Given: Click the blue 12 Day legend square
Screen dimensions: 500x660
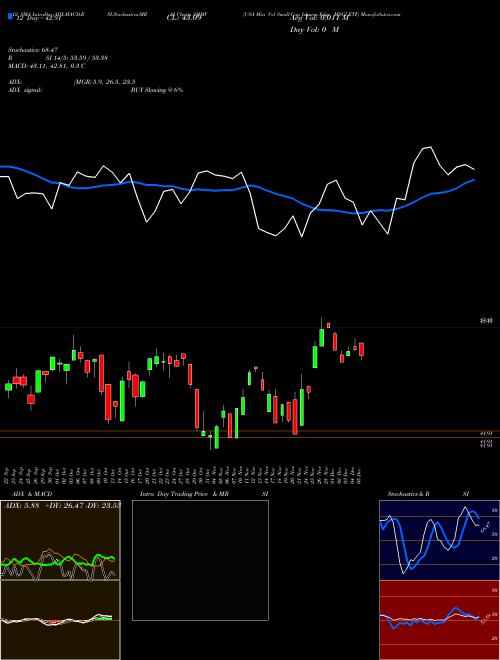Looking at the screenshot, I should click(10, 16).
